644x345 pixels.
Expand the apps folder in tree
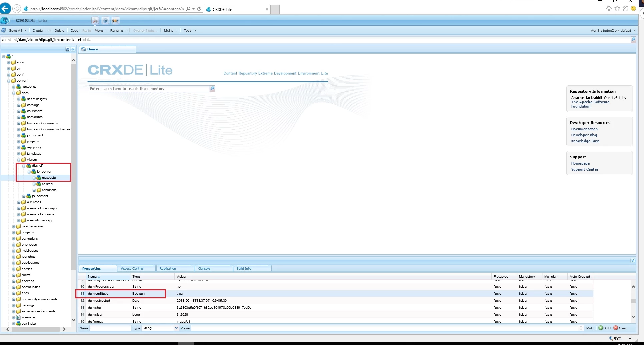[9, 63]
